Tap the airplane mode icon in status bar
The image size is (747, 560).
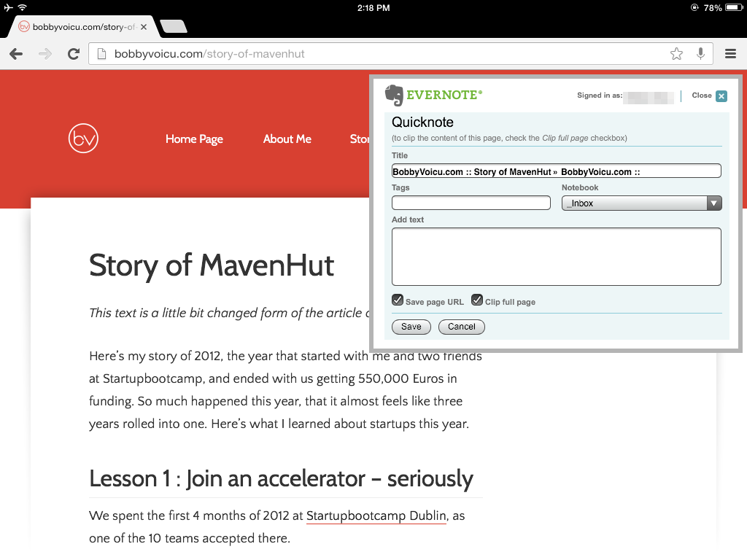coord(8,7)
